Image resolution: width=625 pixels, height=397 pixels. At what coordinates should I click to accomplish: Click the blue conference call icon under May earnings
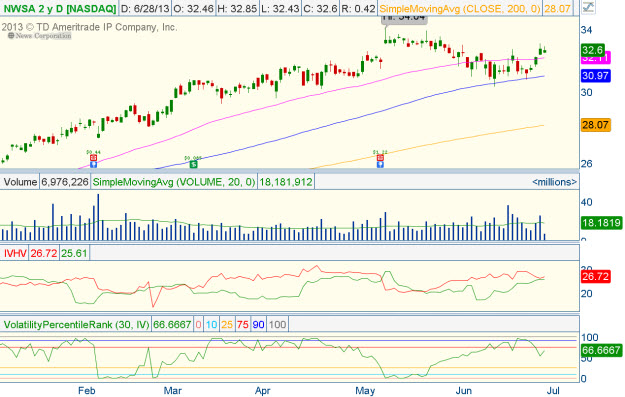pos(380,164)
